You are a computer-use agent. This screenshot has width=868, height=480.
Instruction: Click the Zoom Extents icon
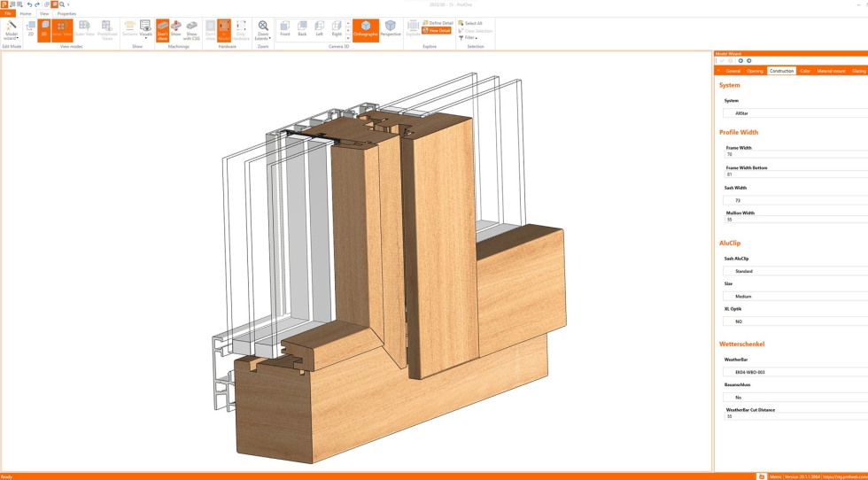click(263, 30)
